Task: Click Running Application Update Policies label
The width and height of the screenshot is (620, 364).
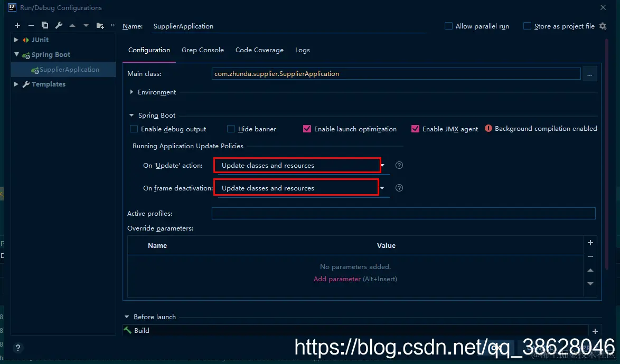Action: point(188,146)
